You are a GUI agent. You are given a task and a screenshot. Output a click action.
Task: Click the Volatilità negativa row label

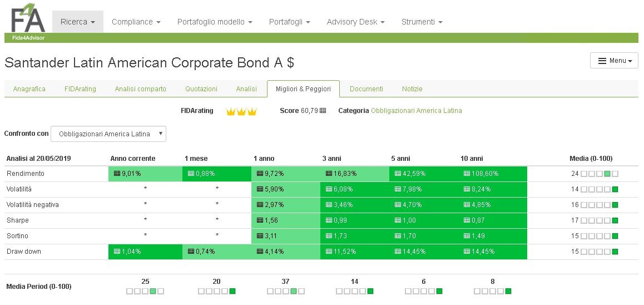coord(33,205)
